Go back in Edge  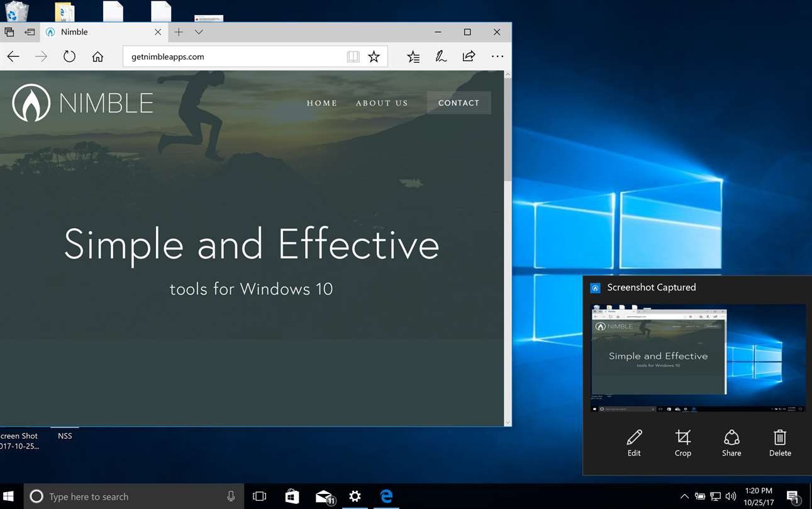pos(13,57)
